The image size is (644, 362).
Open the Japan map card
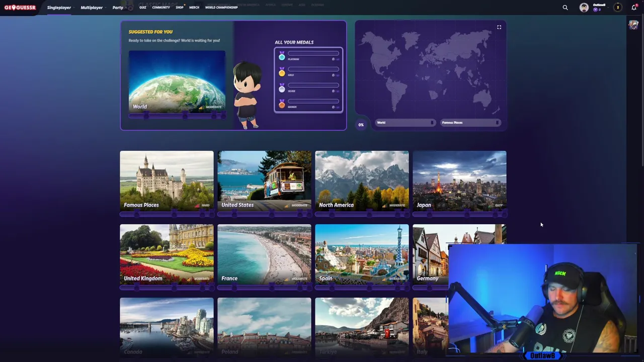click(x=459, y=180)
